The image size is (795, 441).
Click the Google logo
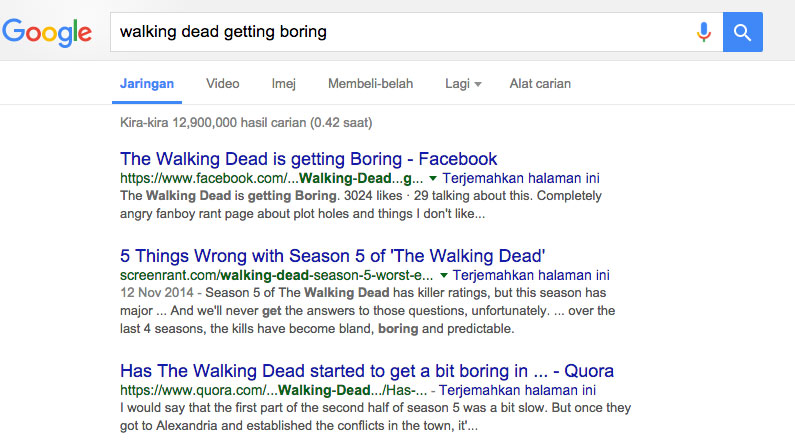pyautogui.click(x=47, y=32)
